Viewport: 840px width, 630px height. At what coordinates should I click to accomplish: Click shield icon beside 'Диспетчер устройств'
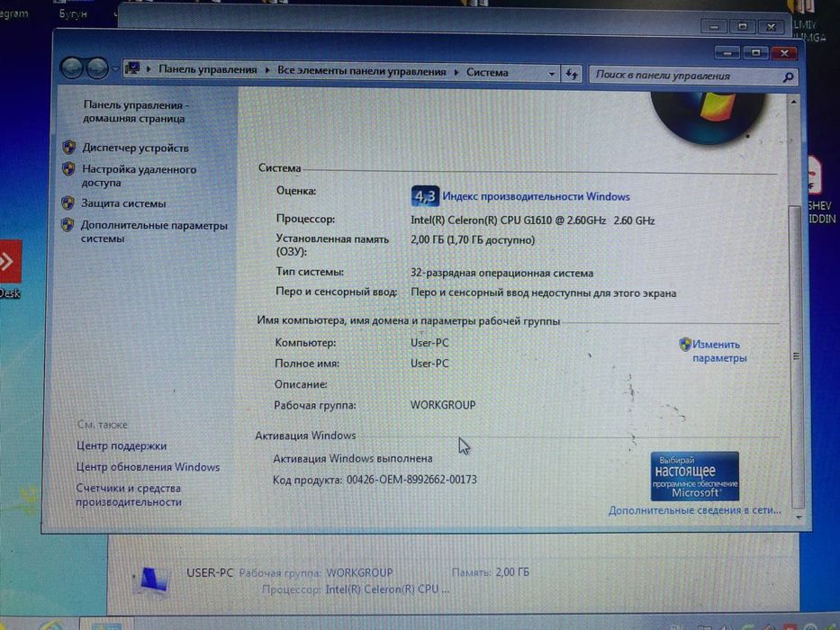[x=68, y=146]
